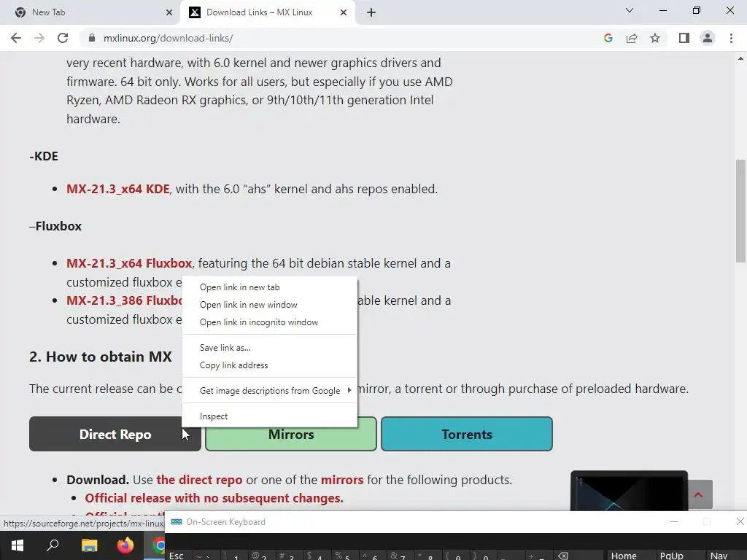This screenshot has width=747, height=560.
Task: Bookmark this page with the star icon
Action: point(655,38)
